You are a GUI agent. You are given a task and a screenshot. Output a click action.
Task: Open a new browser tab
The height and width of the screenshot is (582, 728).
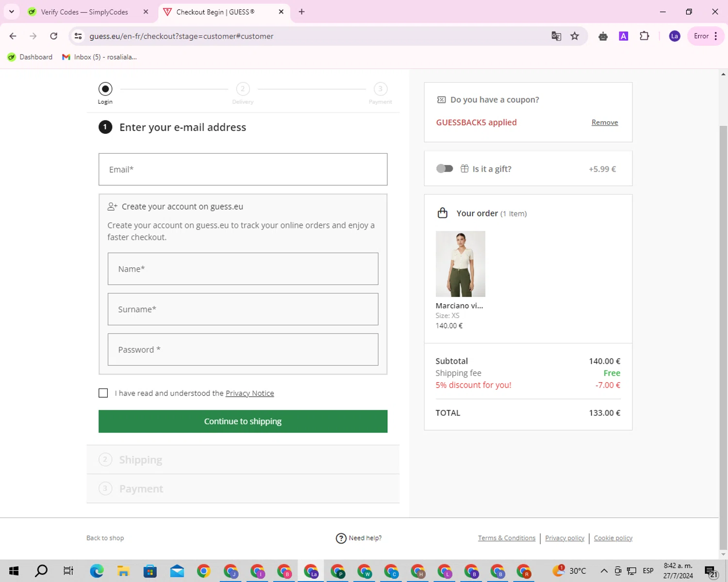click(x=302, y=12)
